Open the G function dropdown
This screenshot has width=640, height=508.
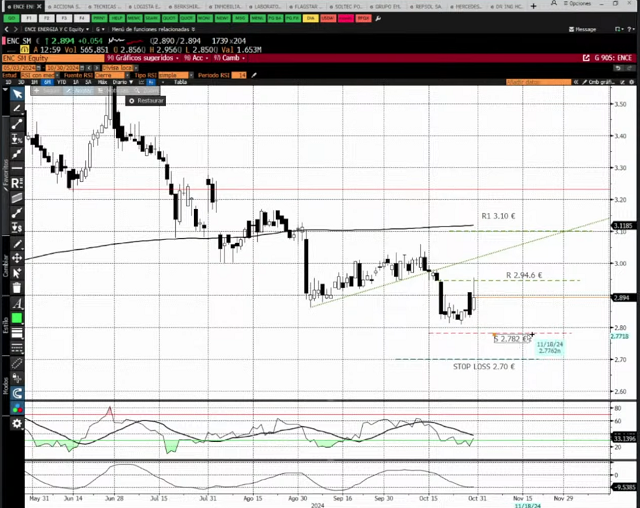[100, 29]
